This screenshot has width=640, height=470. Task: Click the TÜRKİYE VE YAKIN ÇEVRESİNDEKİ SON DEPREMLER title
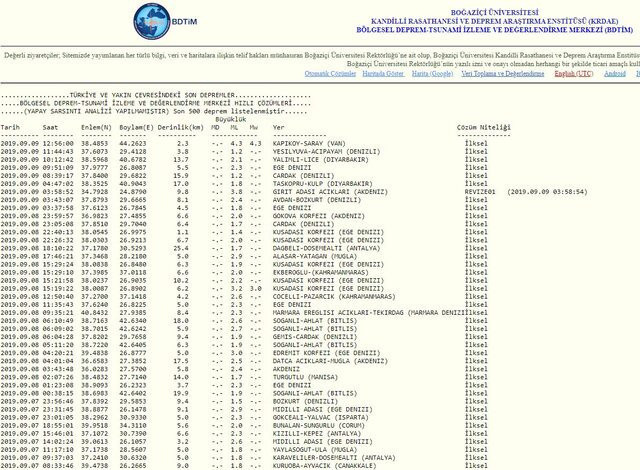(152, 95)
